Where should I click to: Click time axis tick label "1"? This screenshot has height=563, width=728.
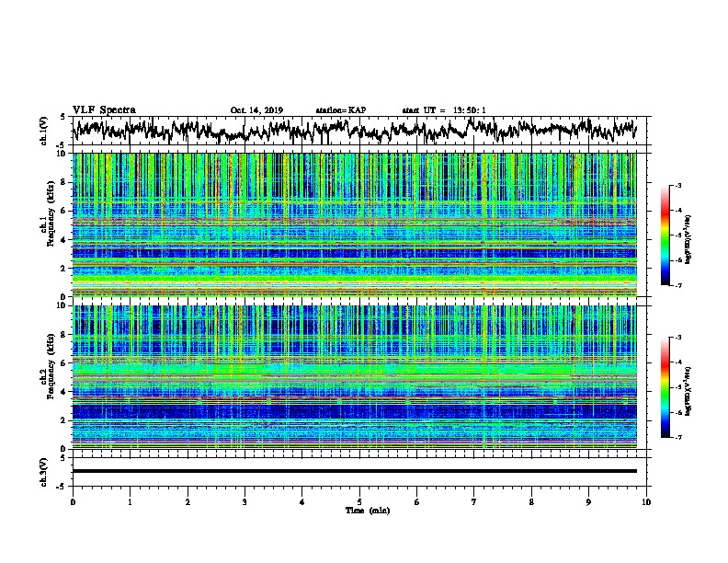(x=131, y=502)
